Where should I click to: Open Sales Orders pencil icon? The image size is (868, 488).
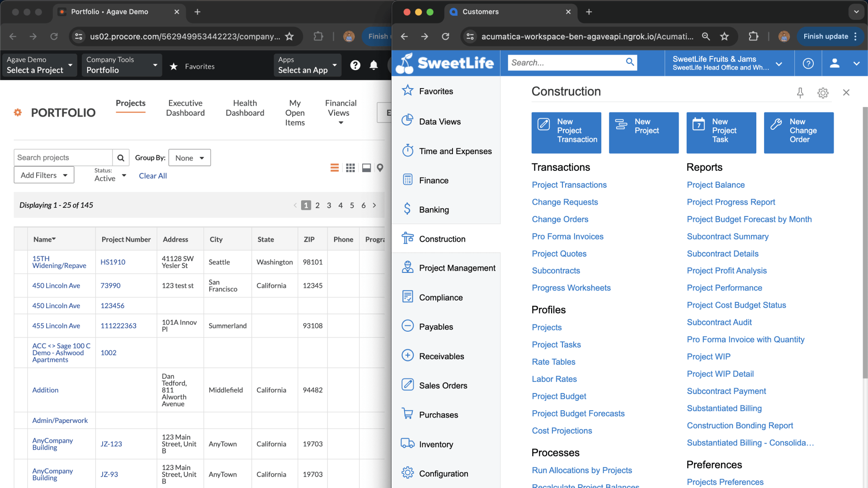[407, 385]
